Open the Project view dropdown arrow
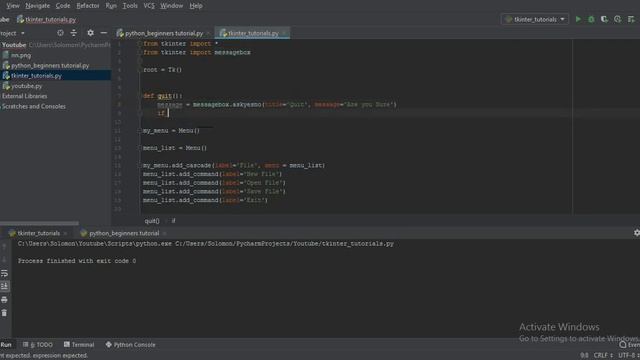Image resolution: width=640 pixels, height=360 pixels. click(x=23, y=33)
